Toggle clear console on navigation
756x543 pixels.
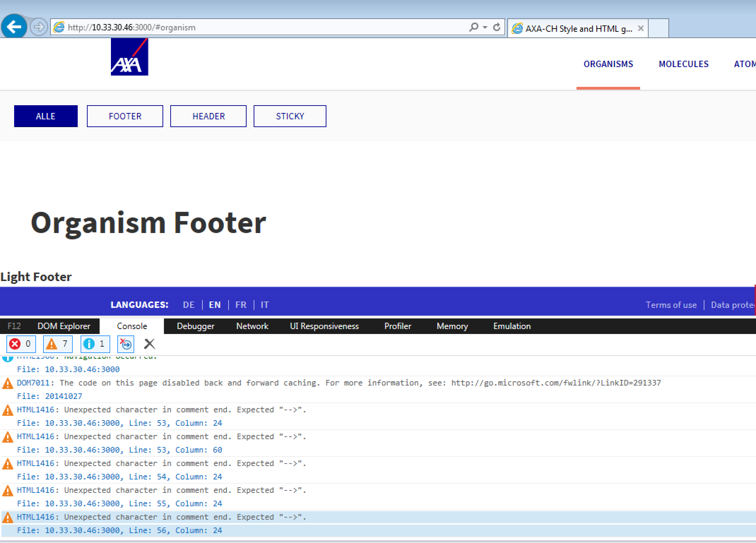pyautogui.click(x=125, y=344)
